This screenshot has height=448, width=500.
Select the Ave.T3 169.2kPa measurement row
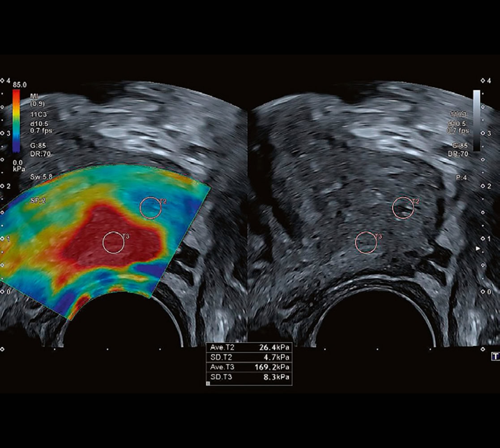pos(249,367)
